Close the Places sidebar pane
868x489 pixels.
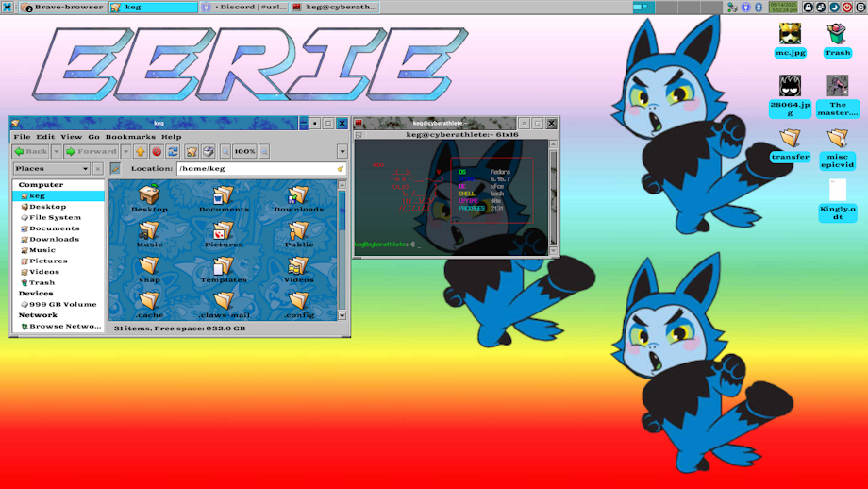click(x=97, y=169)
